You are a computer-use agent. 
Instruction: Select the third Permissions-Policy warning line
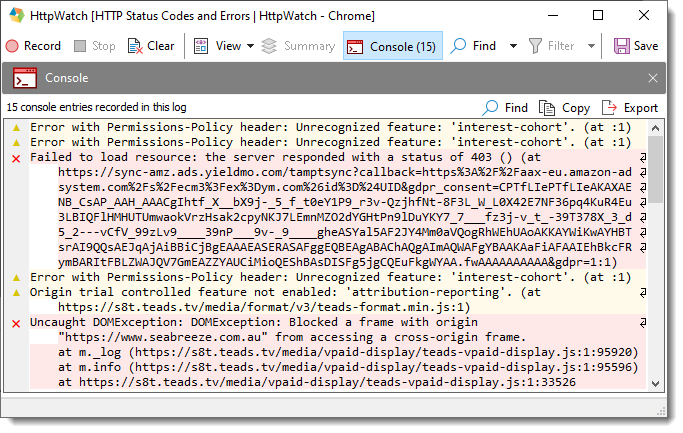(x=331, y=277)
